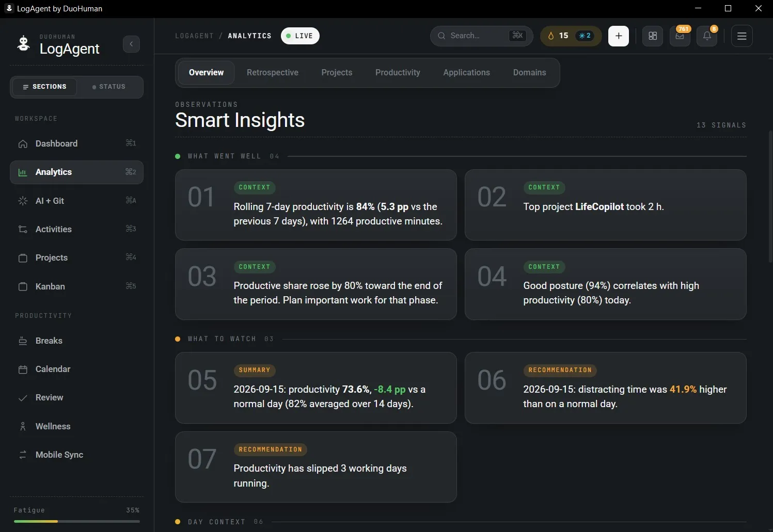
Task: Click the 13 SIGNALS label
Action: click(x=721, y=125)
